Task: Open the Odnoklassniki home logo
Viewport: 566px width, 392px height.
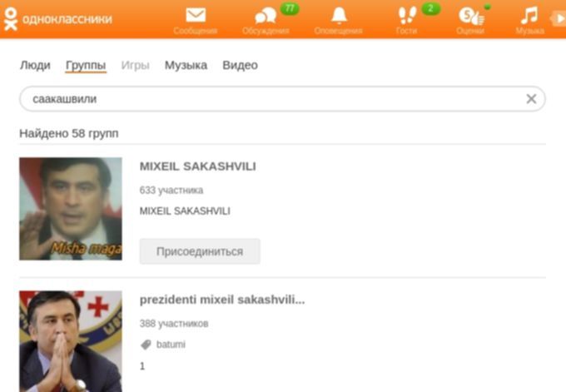Action: click(x=57, y=19)
